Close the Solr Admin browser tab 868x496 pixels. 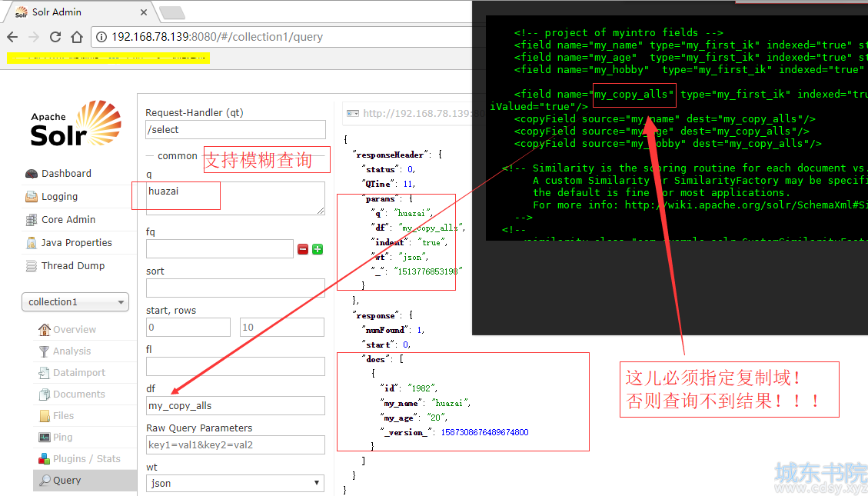(x=143, y=12)
